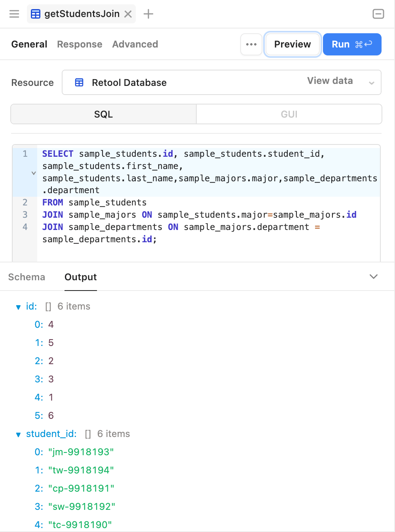Screen dimensions: 395x532
Task: Open the Resource dropdown chevron
Action: coord(372,83)
